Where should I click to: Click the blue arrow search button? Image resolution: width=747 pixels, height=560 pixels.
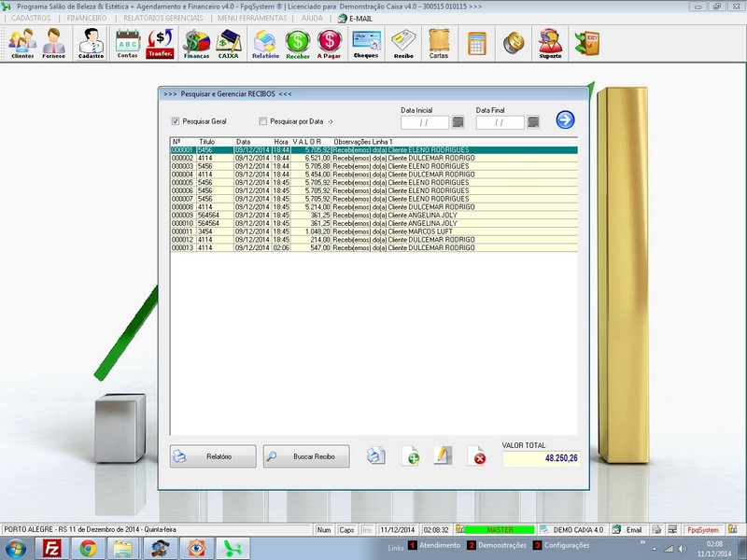(x=565, y=119)
